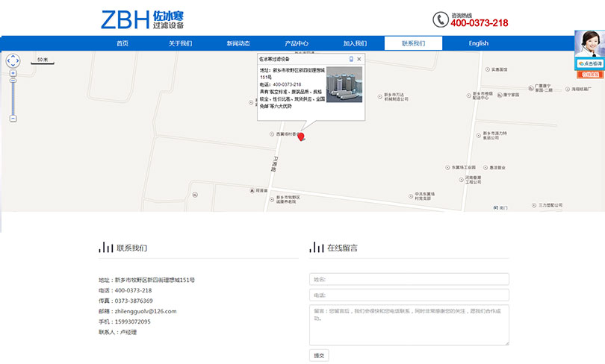Click the map zoom in plus button
This screenshot has height=364, width=605.
tap(13, 73)
